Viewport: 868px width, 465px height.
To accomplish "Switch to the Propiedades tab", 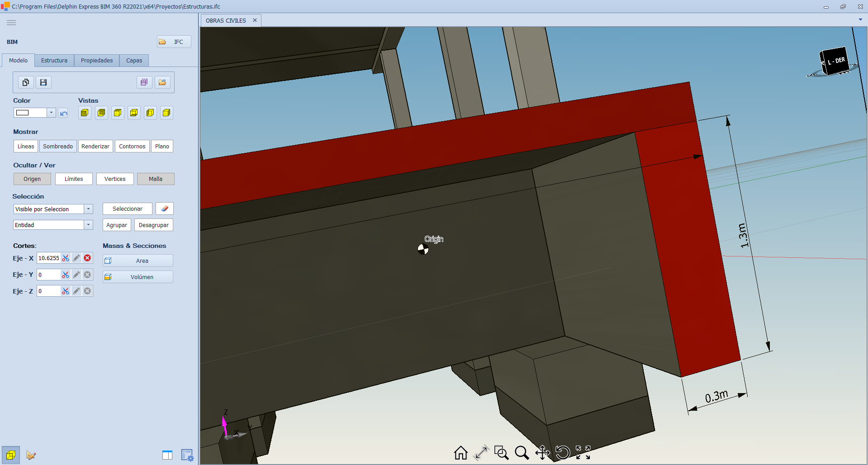I will 97,61.
